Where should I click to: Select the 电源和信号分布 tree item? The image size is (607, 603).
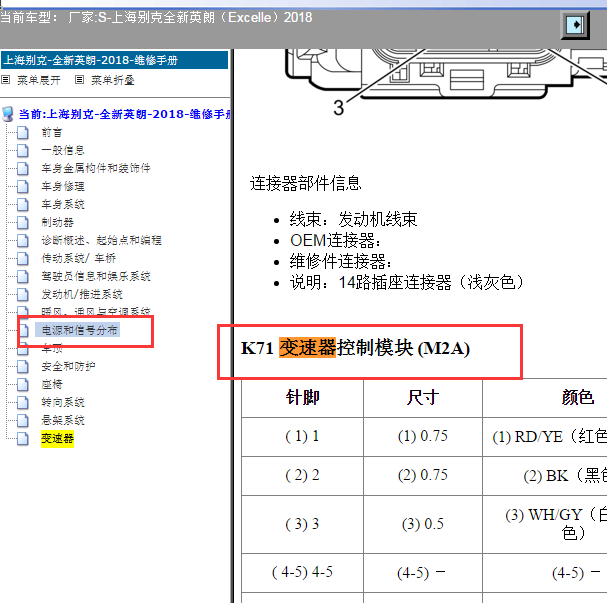point(79,330)
